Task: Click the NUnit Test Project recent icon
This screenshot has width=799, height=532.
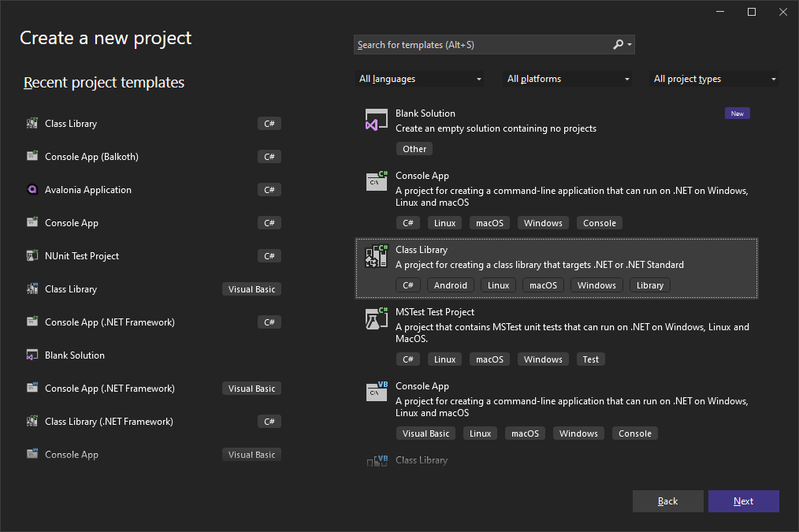Action: pos(32,256)
